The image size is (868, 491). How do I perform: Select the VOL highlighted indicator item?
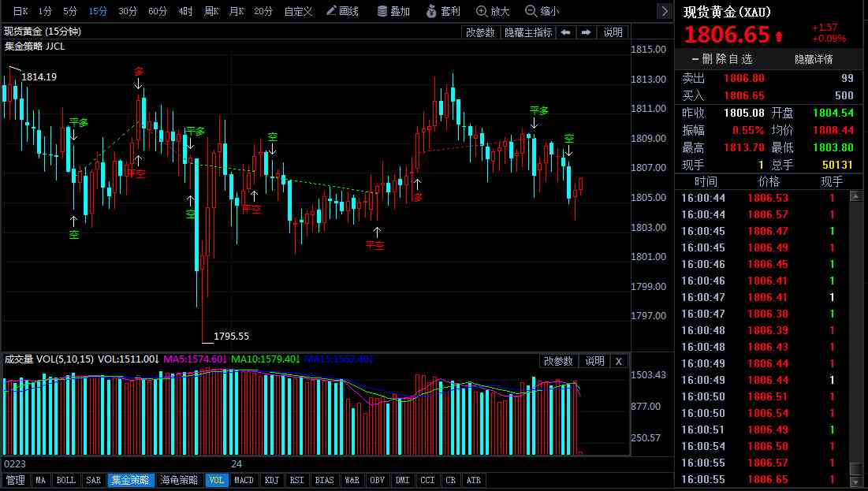pyautogui.click(x=217, y=479)
